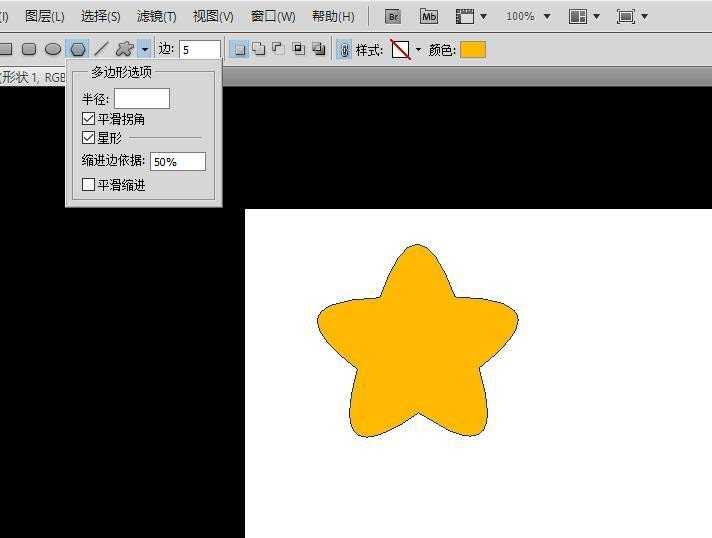Click the link icon beside style
This screenshot has height=538, width=712.
pyautogui.click(x=344, y=50)
